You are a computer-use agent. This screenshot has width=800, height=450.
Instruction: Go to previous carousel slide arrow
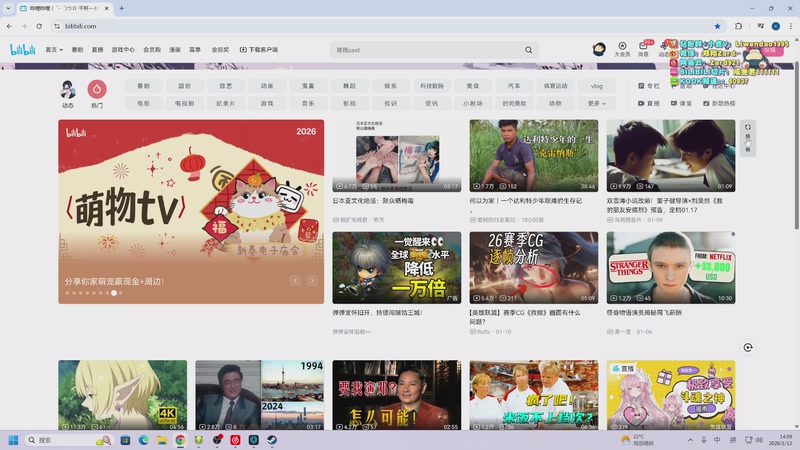[295, 280]
